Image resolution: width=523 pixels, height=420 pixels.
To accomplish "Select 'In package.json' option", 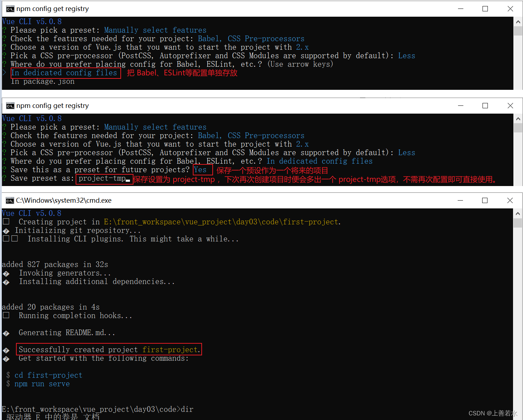I will pyautogui.click(x=43, y=82).
